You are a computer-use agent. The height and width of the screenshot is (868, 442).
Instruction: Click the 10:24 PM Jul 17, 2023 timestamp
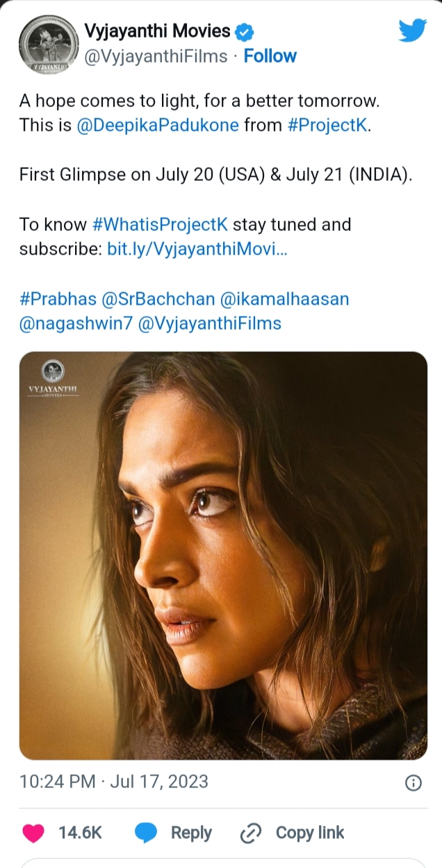pyautogui.click(x=114, y=782)
